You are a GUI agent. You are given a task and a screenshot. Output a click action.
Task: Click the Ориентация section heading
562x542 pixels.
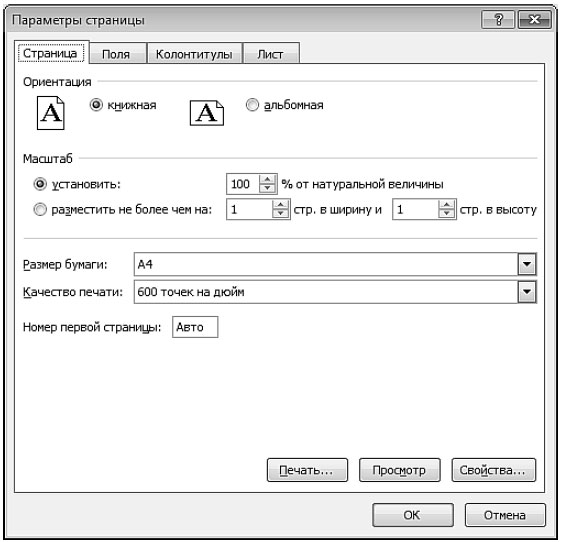(x=57, y=82)
